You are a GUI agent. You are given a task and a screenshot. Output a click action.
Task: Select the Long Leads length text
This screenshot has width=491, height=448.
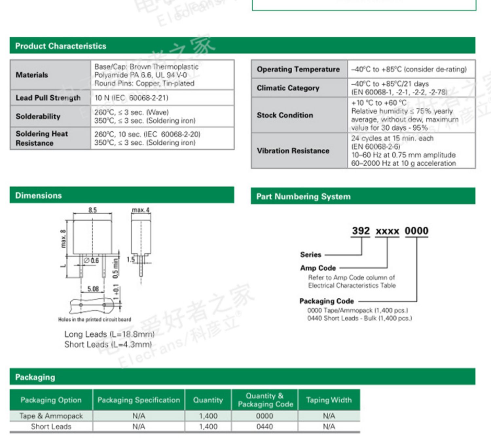[x=109, y=334]
